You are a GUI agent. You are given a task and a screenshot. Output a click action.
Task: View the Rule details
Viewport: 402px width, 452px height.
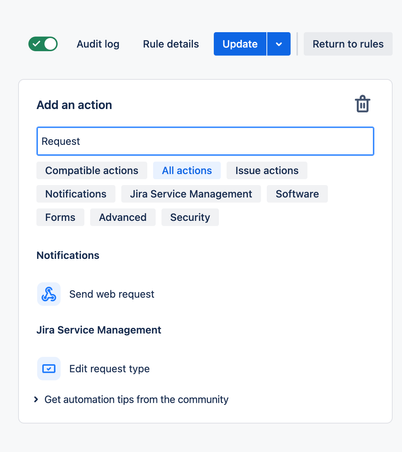click(x=171, y=44)
